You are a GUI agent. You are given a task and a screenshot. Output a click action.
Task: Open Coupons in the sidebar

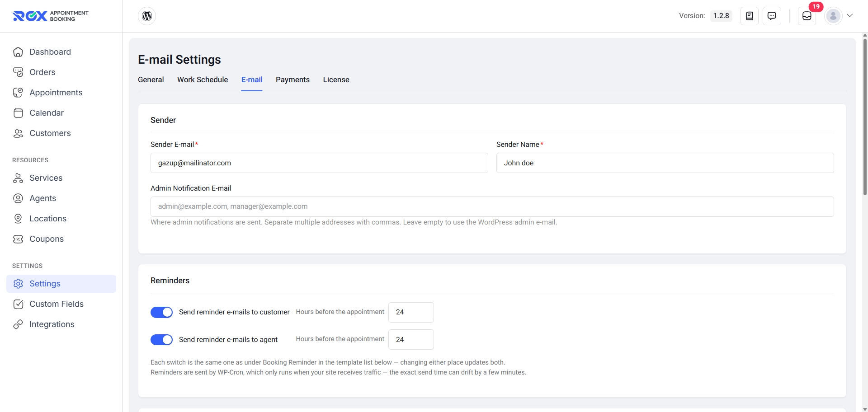pyautogui.click(x=61, y=239)
